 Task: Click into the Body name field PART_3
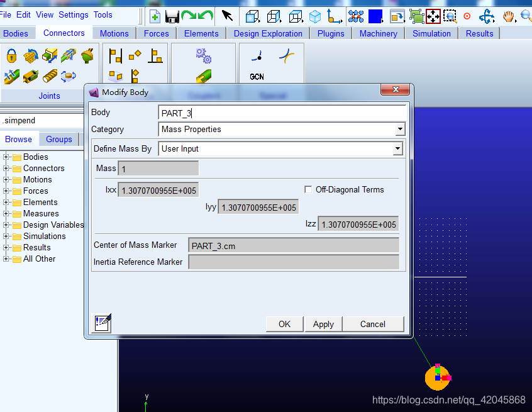pos(282,113)
